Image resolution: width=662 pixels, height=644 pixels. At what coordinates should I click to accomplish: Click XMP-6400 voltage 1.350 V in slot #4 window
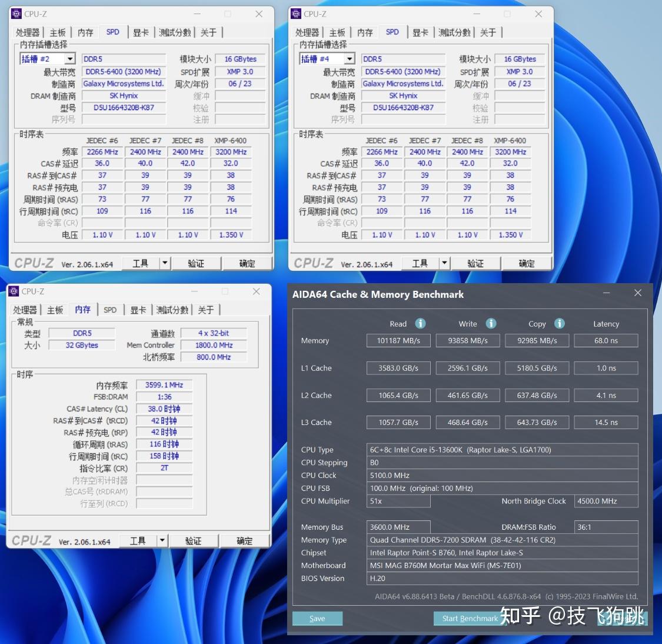(x=510, y=234)
